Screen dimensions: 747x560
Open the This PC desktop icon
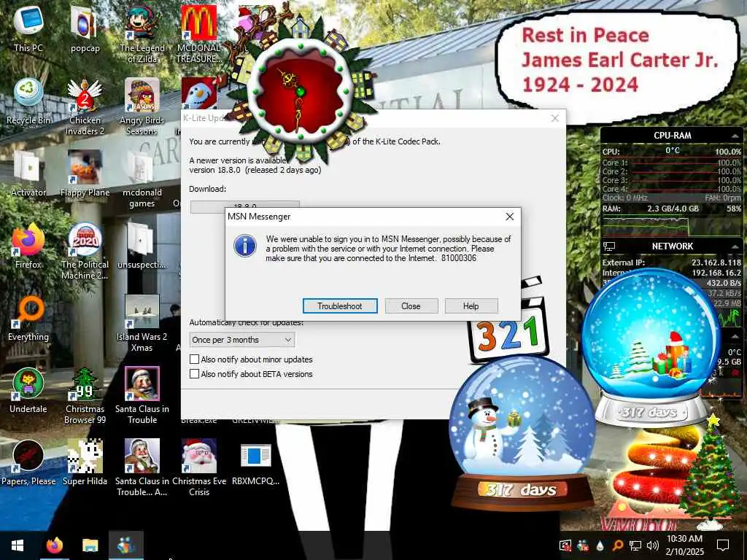click(x=28, y=28)
